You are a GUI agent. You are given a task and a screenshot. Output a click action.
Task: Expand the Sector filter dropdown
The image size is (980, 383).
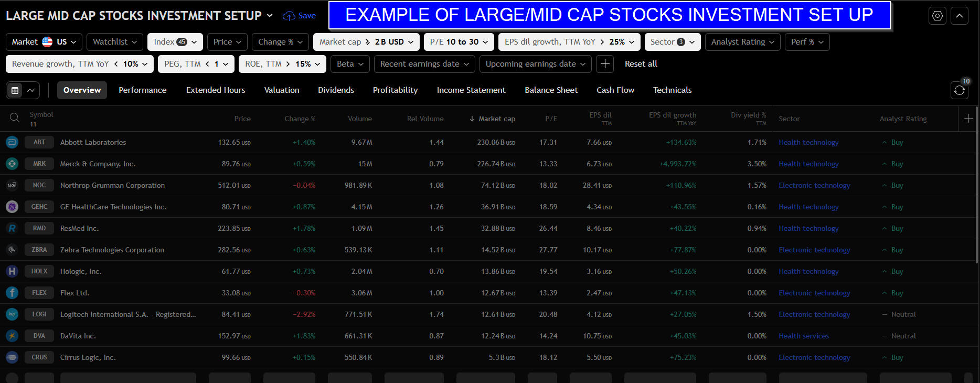672,42
